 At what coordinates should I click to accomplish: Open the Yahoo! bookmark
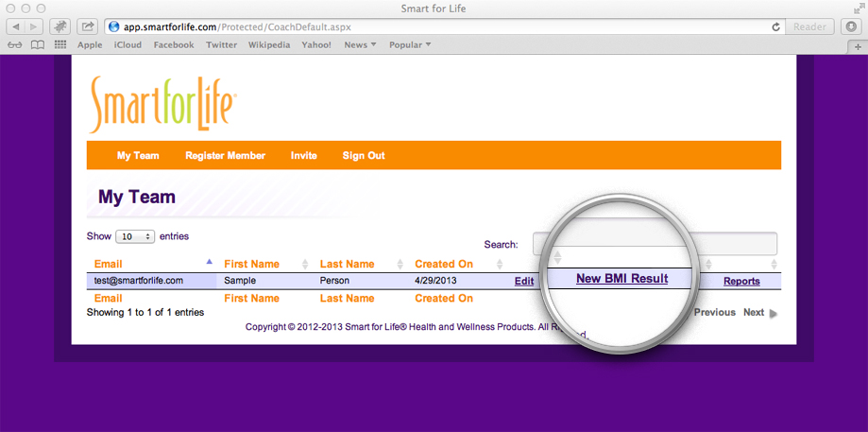[x=316, y=44]
